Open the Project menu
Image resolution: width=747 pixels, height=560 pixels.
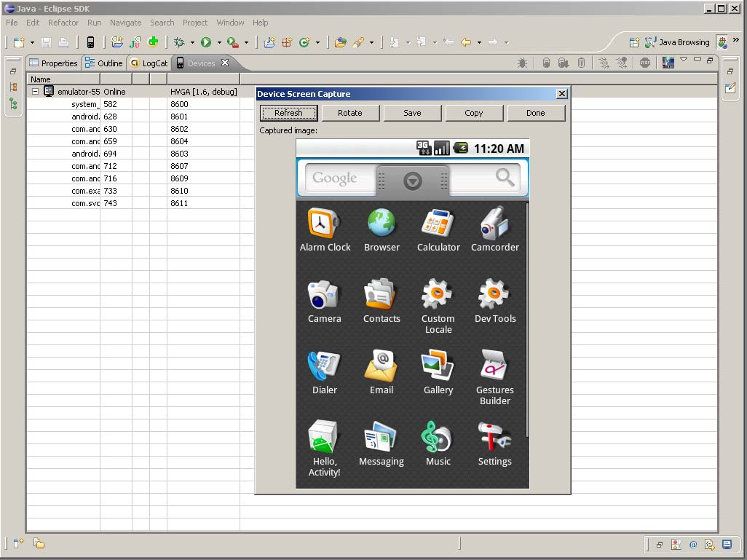pos(195,23)
